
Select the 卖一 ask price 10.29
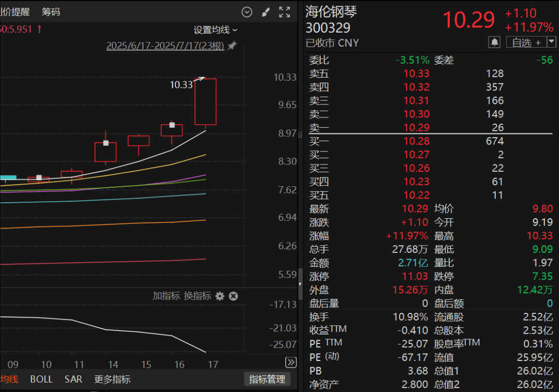[x=416, y=127]
